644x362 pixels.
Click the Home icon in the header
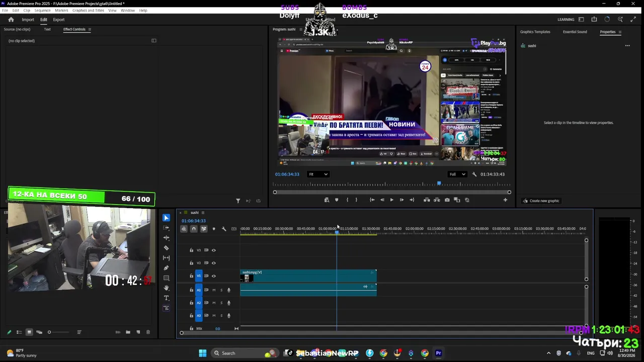11,20
